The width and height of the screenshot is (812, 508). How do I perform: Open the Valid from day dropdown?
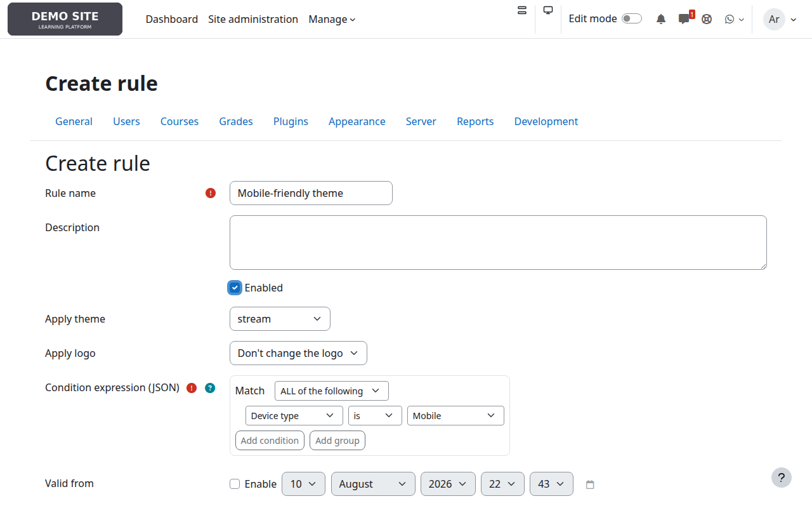pos(303,484)
